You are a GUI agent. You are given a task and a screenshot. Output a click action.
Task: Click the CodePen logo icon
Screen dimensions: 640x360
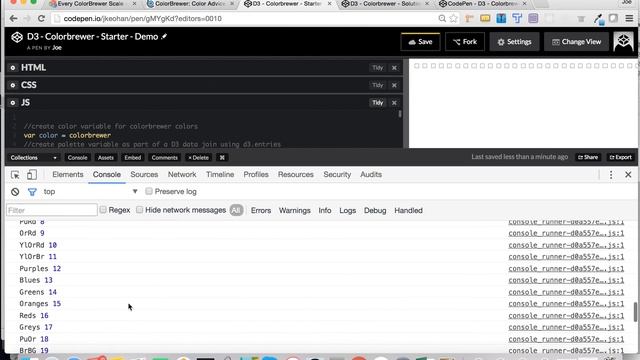[x=17, y=37]
